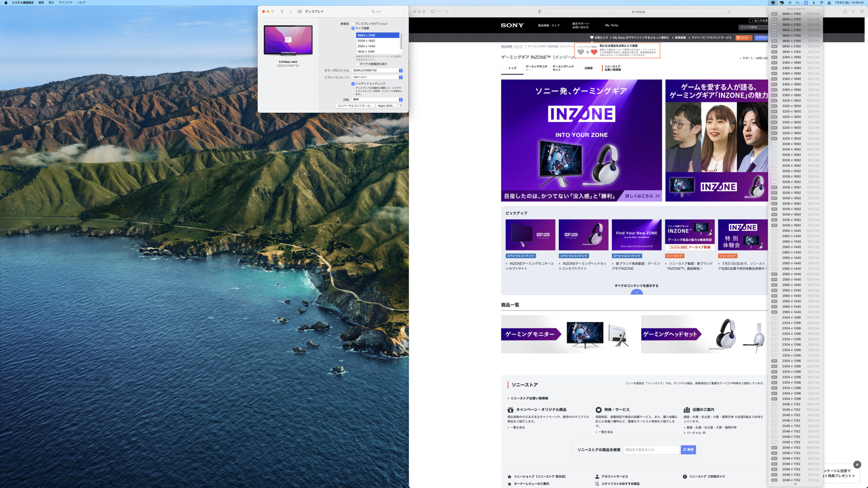Click the show-all-preferences grid icon

tap(299, 12)
